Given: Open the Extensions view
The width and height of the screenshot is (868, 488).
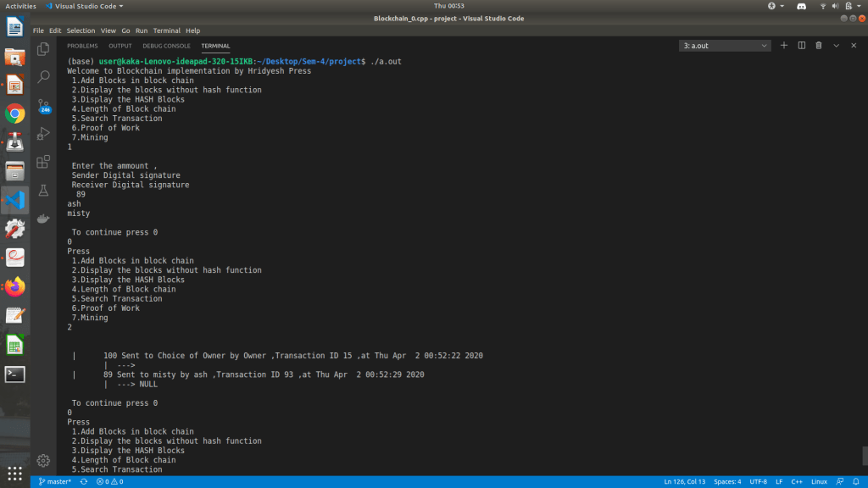Looking at the screenshot, I should point(43,162).
